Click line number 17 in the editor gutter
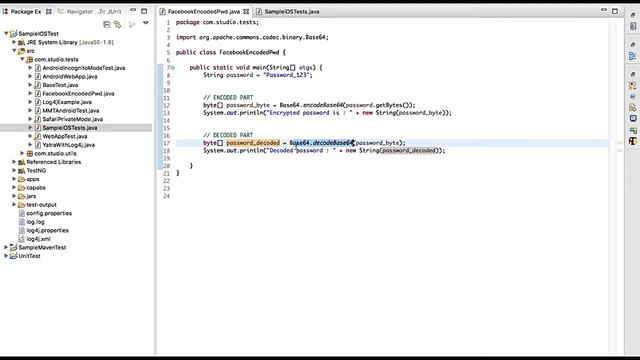This screenshot has height=360, width=640. [x=167, y=143]
